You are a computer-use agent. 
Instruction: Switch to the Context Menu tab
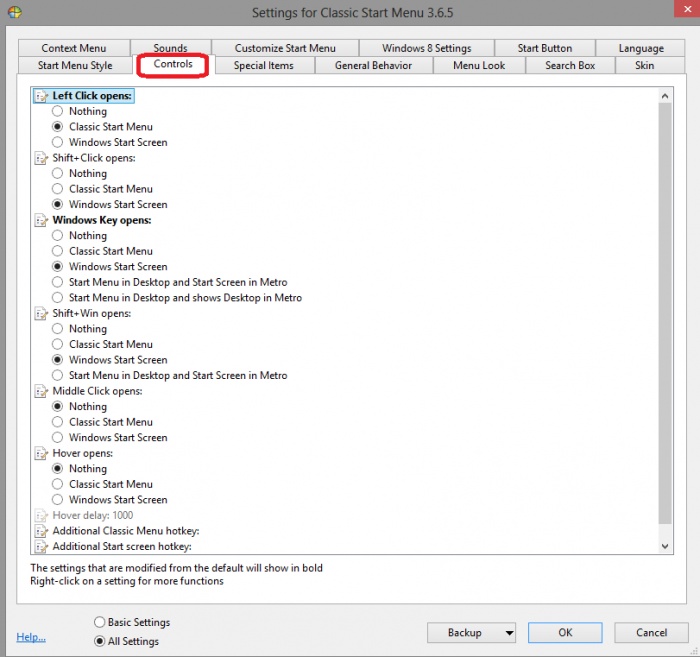74,48
